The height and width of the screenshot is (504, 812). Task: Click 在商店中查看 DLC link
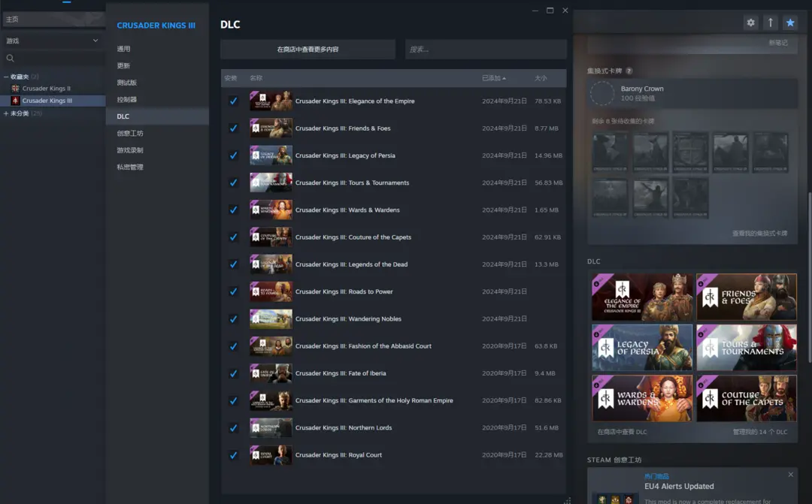pyautogui.click(x=622, y=432)
